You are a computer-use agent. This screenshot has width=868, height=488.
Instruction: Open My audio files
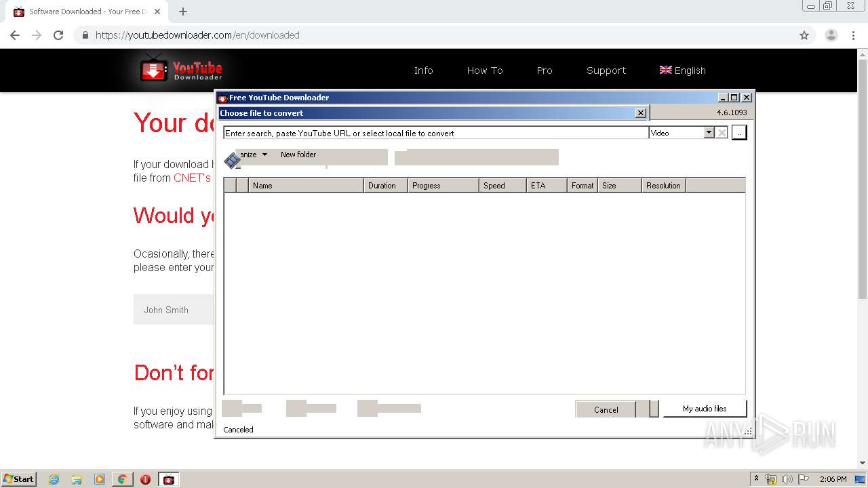tap(705, 409)
